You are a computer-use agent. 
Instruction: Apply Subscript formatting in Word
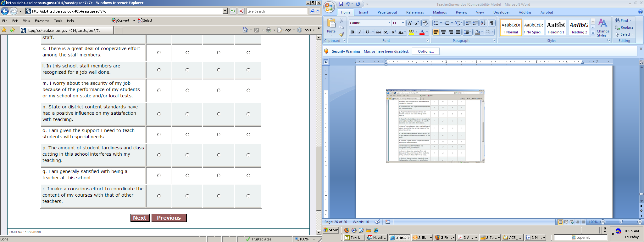(386, 32)
